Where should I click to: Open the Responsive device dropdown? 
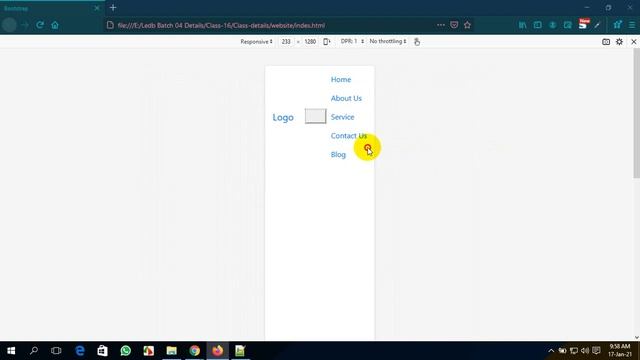(256, 42)
